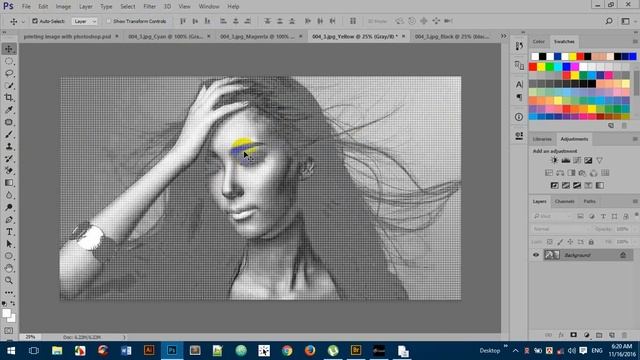
Task: Open Chrome from the taskbar
Action: pyautogui.click(x=287, y=351)
